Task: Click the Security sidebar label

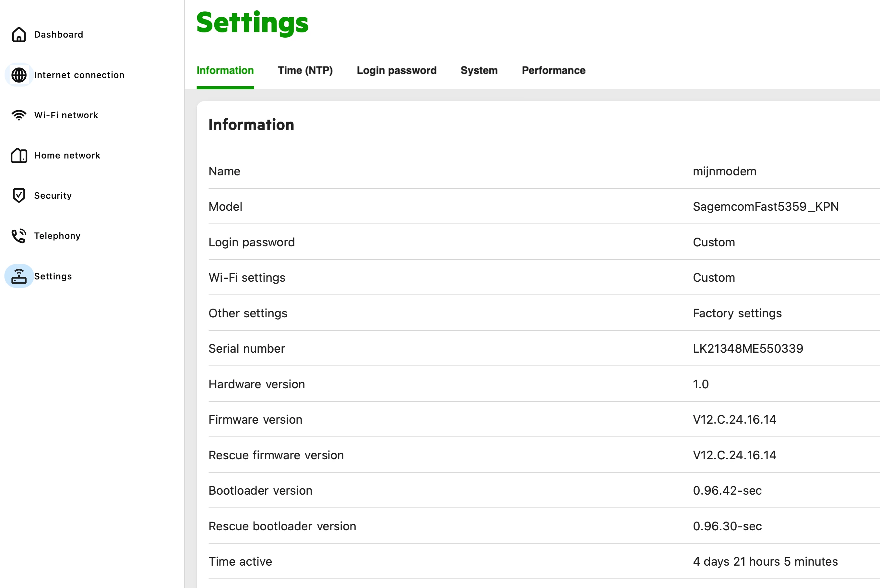Action: point(53,195)
